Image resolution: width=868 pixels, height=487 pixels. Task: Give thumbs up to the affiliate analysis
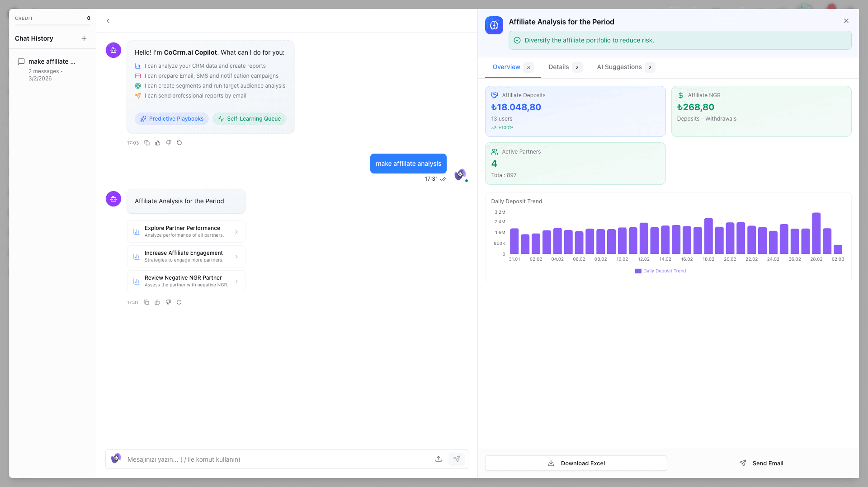coord(157,302)
